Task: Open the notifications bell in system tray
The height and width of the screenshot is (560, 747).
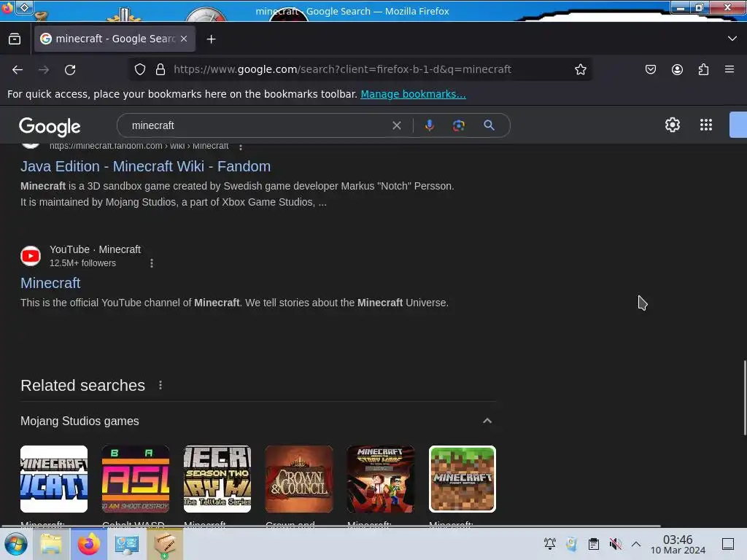Action: pyautogui.click(x=550, y=544)
